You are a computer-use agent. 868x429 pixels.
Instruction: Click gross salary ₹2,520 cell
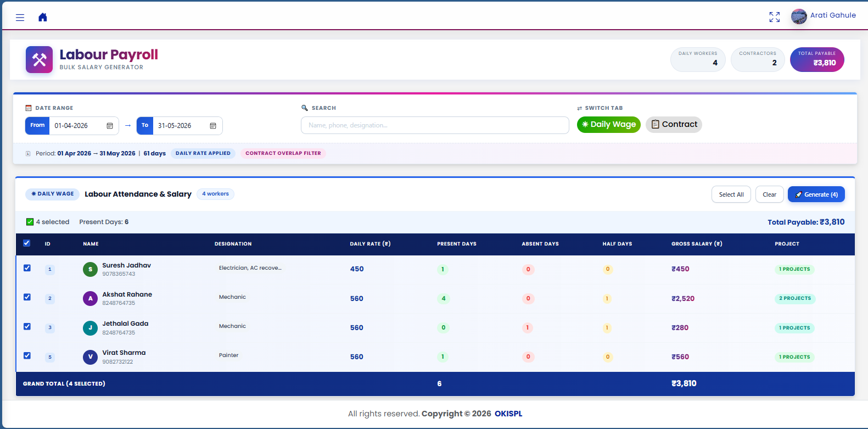[x=683, y=299]
